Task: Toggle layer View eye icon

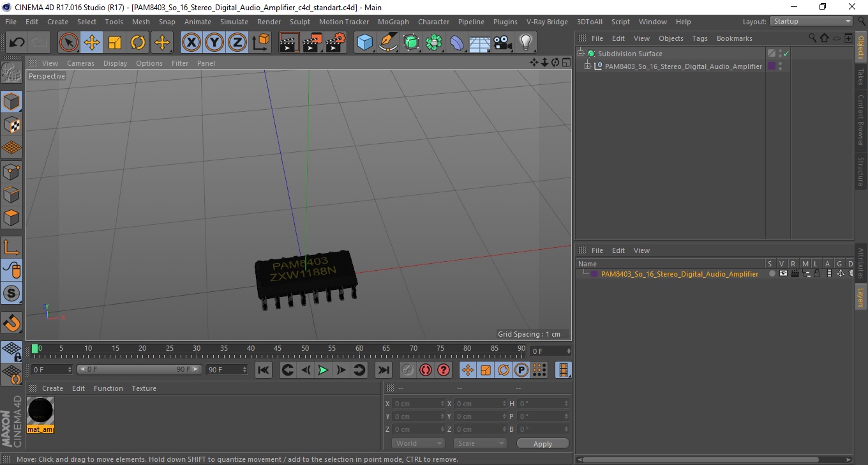Action: click(783, 273)
